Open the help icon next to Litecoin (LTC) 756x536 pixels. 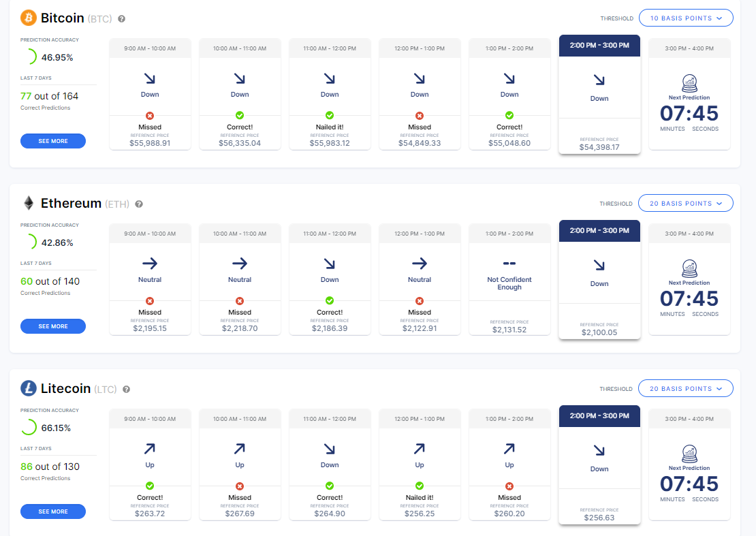(126, 389)
